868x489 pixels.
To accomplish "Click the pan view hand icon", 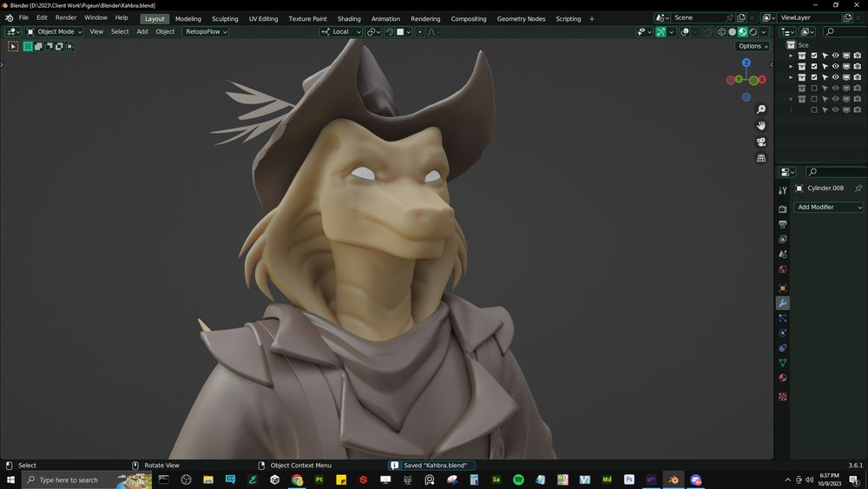I will (x=761, y=125).
